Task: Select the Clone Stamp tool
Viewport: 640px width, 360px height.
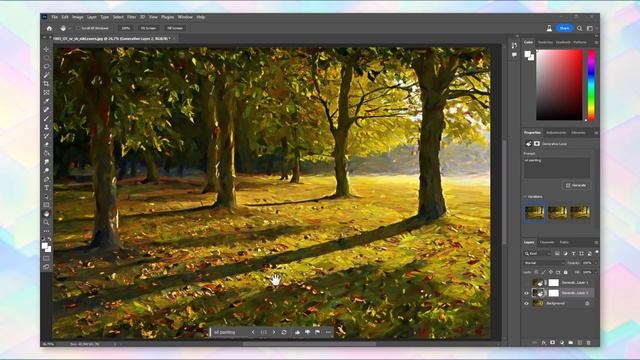Action: (x=46, y=127)
